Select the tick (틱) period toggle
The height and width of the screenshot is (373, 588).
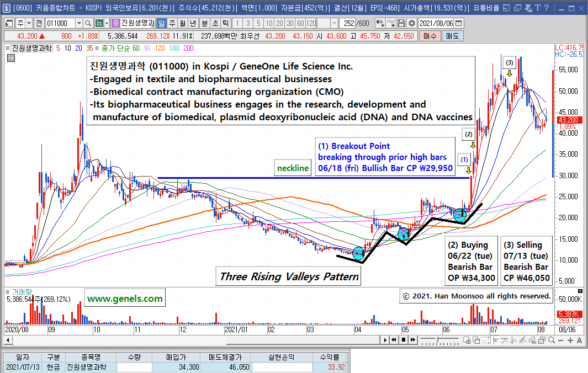click(x=225, y=23)
